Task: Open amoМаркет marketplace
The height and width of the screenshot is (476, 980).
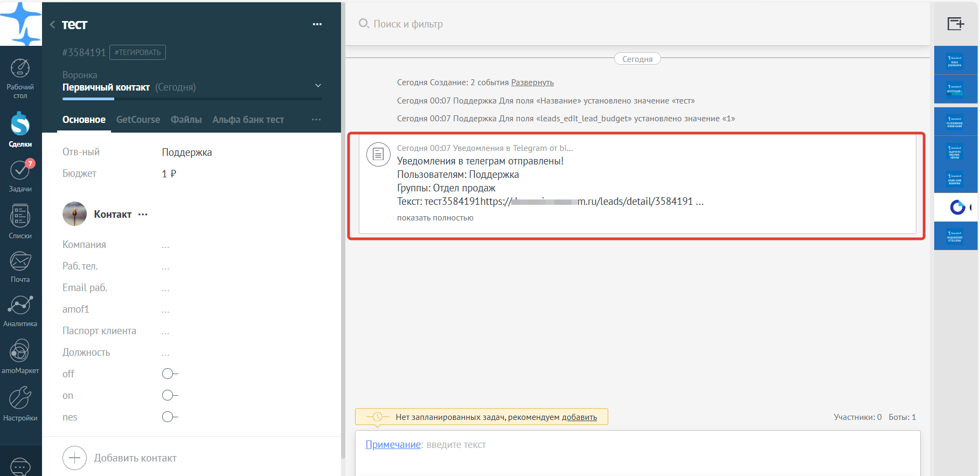Action: point(20,356)
